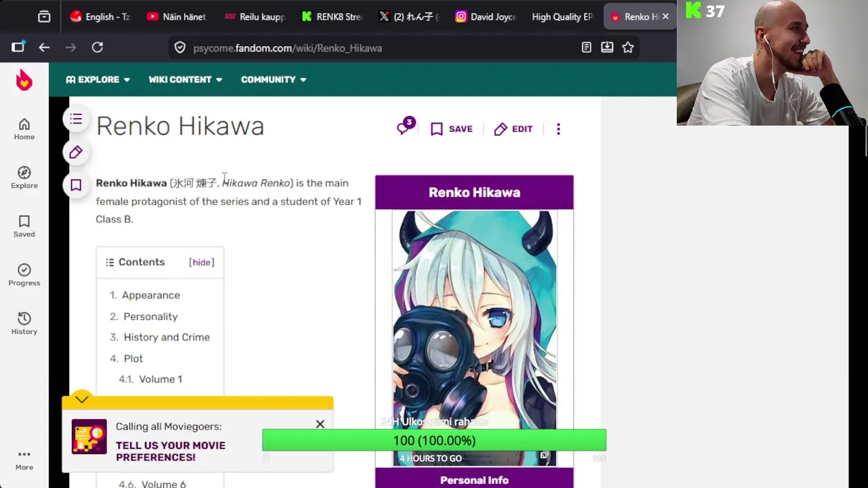Click the Fandom flame logo
Viewport: 868px width, 488px height.
coord(24,80)
